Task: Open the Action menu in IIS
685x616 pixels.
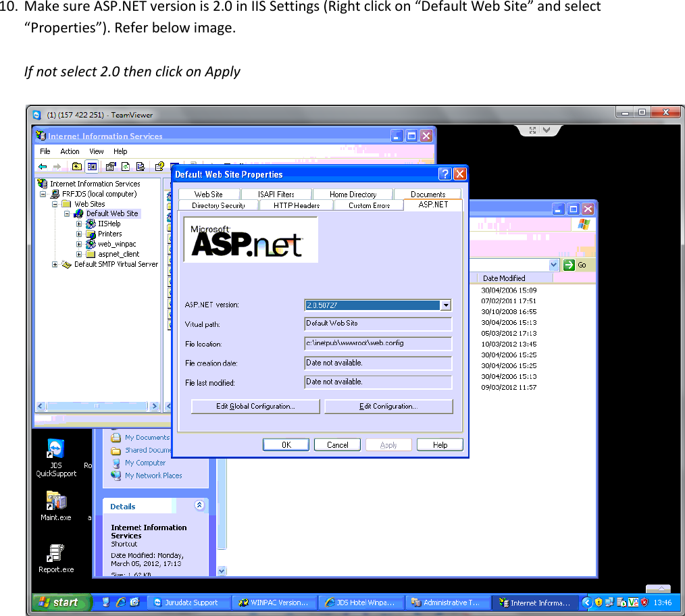Action: [x=70, y=151]
